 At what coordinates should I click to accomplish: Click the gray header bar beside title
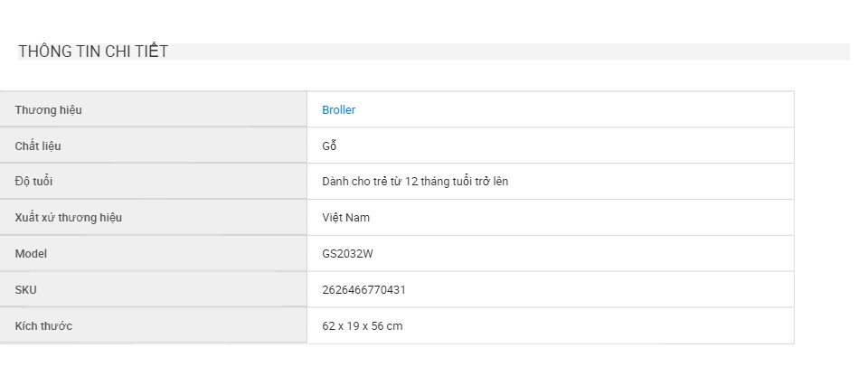click(x=509, y=52)
